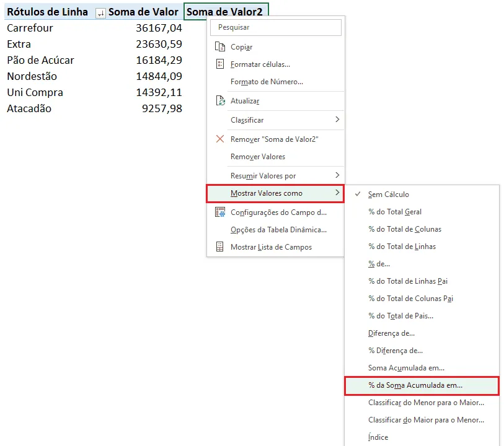
Task: Click the Formatar células icon
Action: [x=220, y=64]
